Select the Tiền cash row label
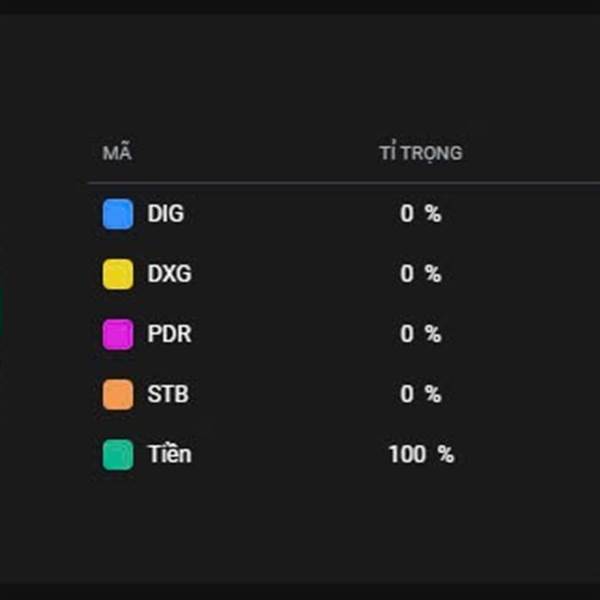Screen dimensions: 600x600 pyautogui.click(x=170, y=454)
